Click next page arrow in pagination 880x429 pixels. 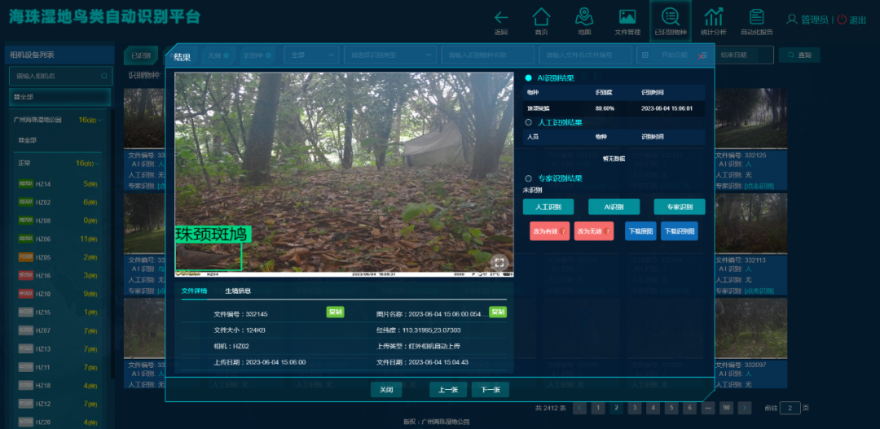pos(745,408)
